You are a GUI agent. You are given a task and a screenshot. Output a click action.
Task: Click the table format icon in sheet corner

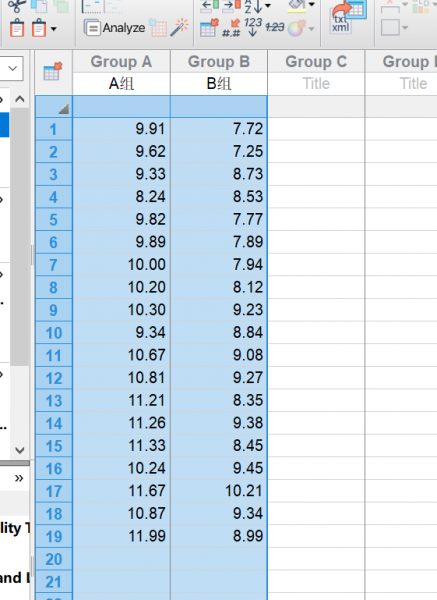coord(53,72)
